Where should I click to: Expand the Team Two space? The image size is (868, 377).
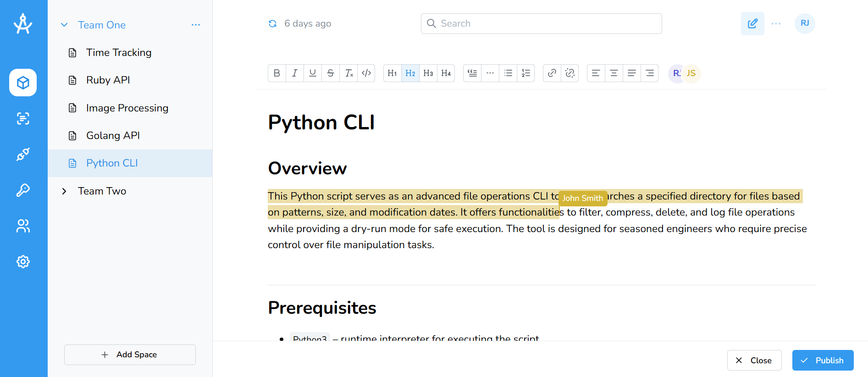click(x=64, y=191)
